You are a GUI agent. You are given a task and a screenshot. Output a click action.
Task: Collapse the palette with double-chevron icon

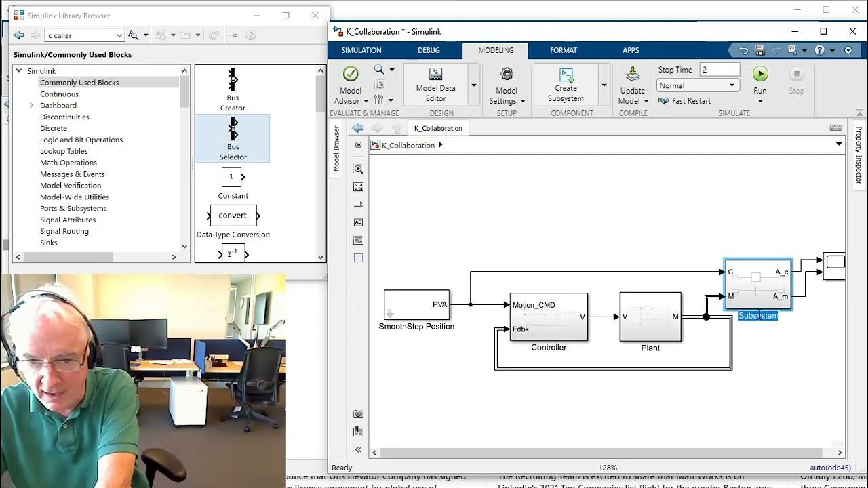pos(358,449)
